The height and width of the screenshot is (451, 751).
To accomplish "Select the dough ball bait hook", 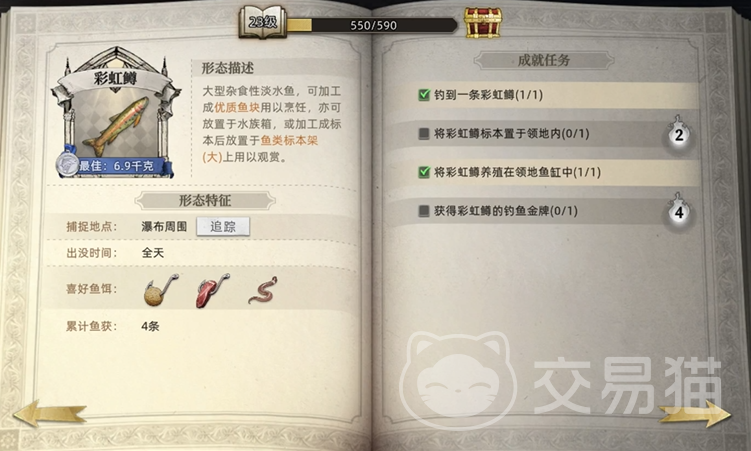I will pyautogui.click(x=160, y=290).
